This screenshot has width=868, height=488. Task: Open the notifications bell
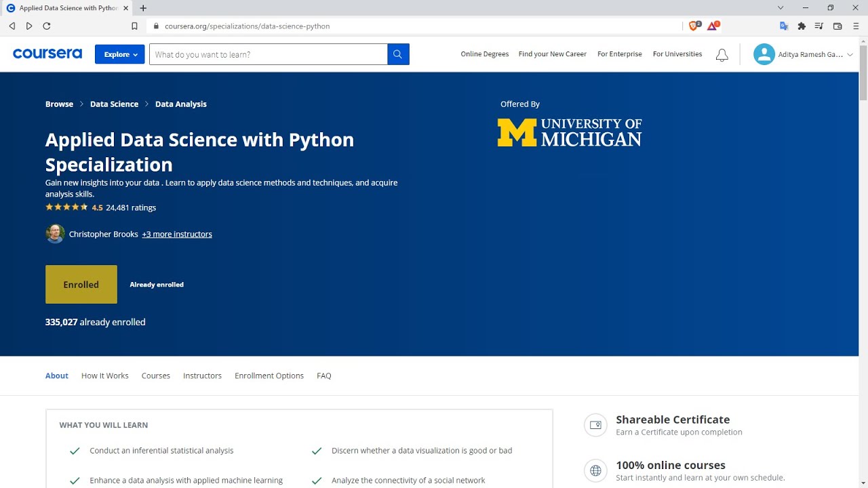722,55
